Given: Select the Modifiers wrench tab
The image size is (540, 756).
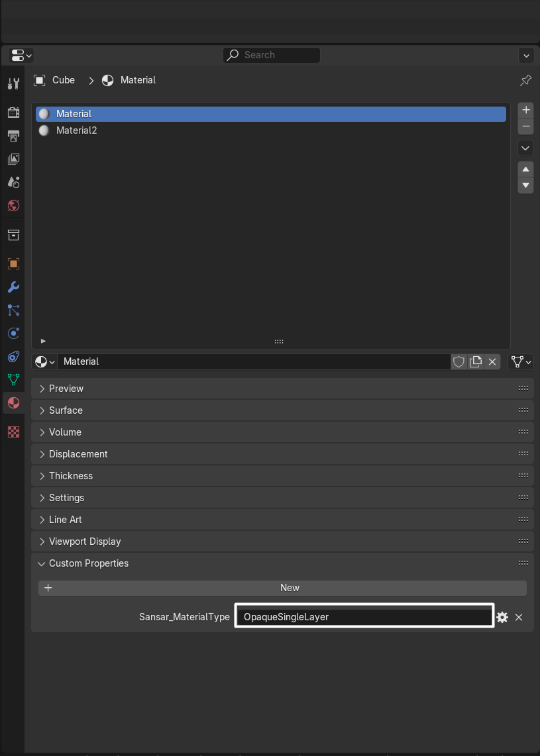Looking at the screenshot, I should 13,287.
